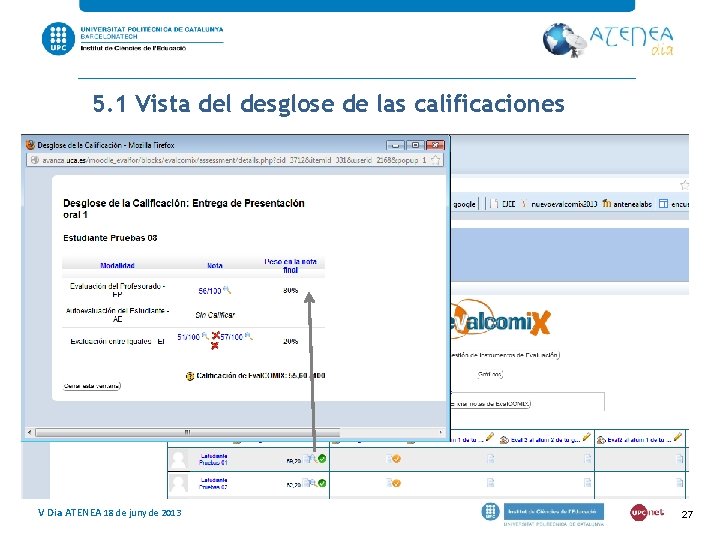Click the Firefox icon in popup title bar
Image resolution: width=720 pixels, height=540 pixels.
tap(30, 145)
